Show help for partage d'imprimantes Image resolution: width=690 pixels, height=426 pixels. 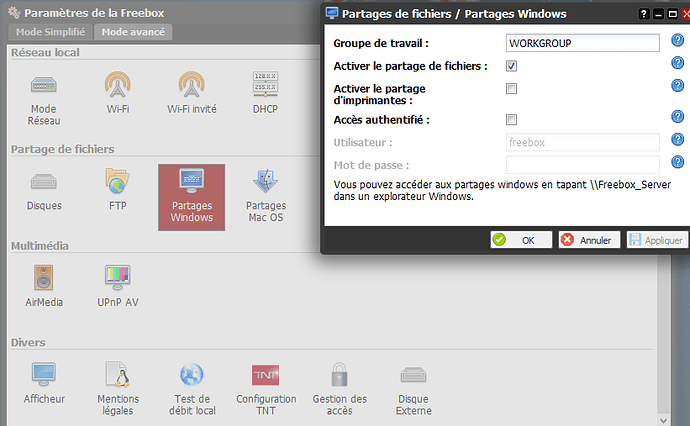tap(677, 85)
